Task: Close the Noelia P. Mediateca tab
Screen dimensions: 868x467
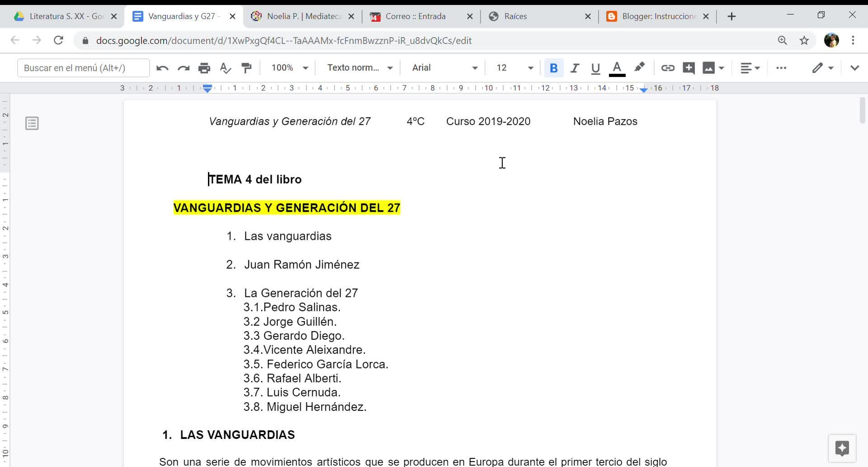Action: click(x=351, y=16)
